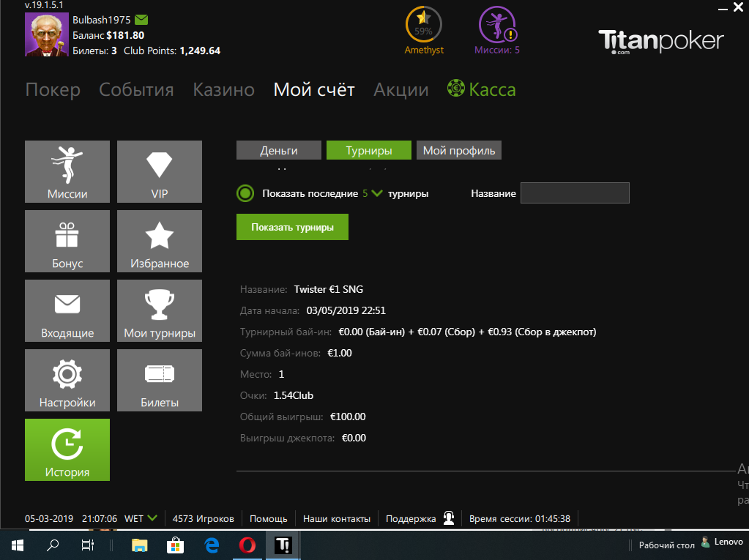The image size is (749, 560).
Task: Open Microsoft Store from the taskbar
Action: (x=175, y=545)
